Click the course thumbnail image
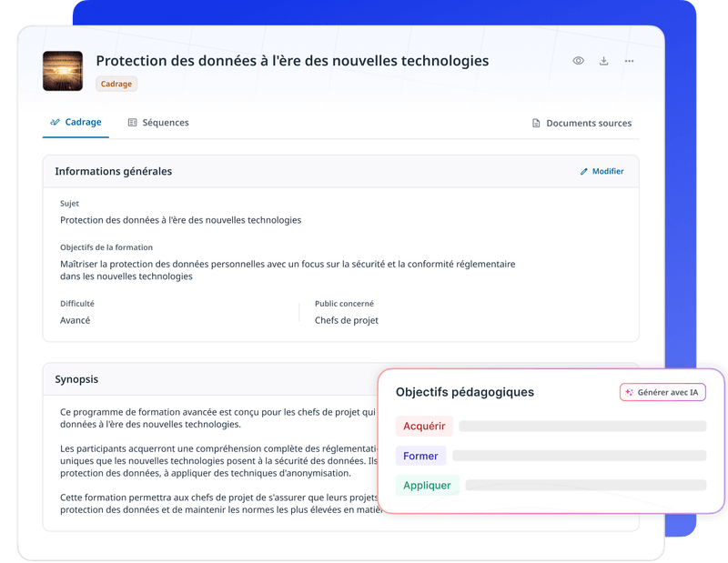Image resolution: width=728 pixels, height=563 pixels. [63, 71]
